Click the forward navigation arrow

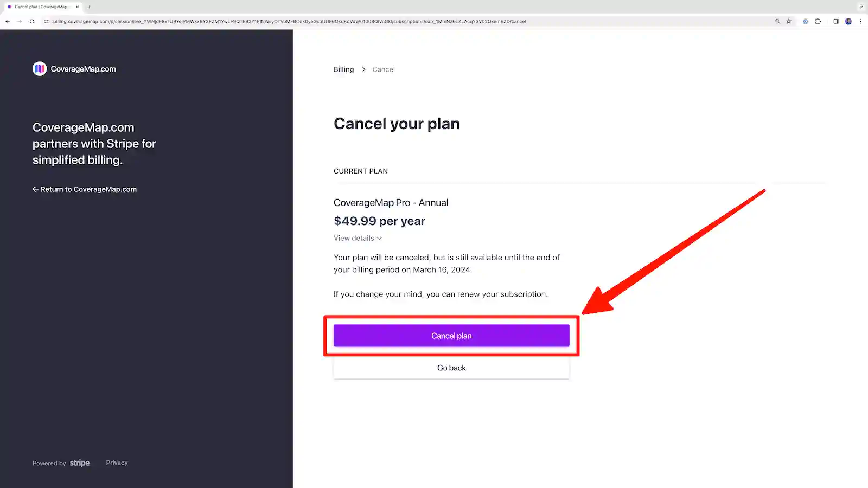(x=20, y=21)
